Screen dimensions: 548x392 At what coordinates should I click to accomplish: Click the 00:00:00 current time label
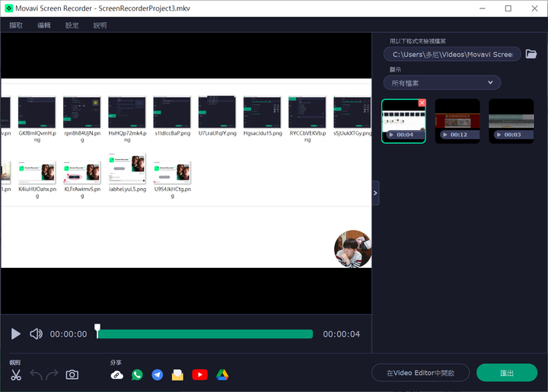pyautogui.click(x=68, y=334)
